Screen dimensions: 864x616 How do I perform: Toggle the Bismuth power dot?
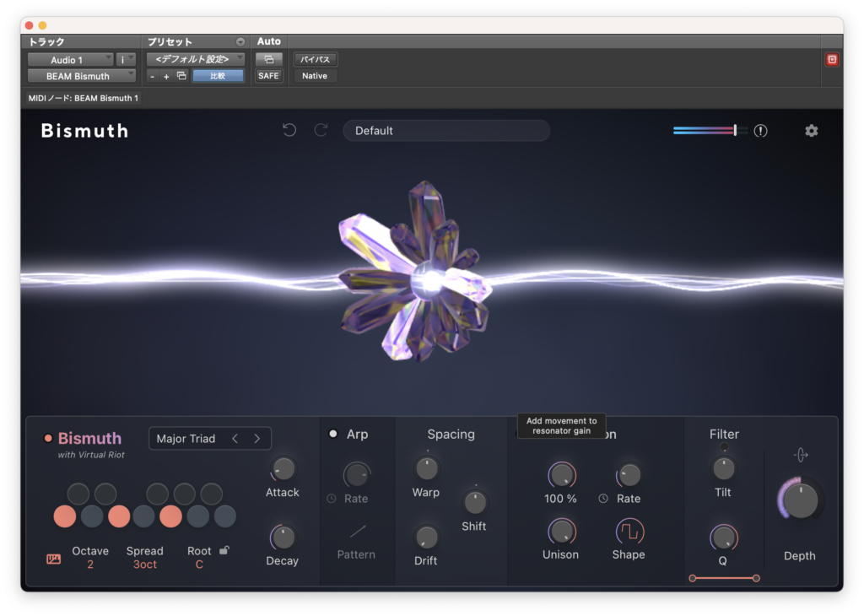[48, 438]
